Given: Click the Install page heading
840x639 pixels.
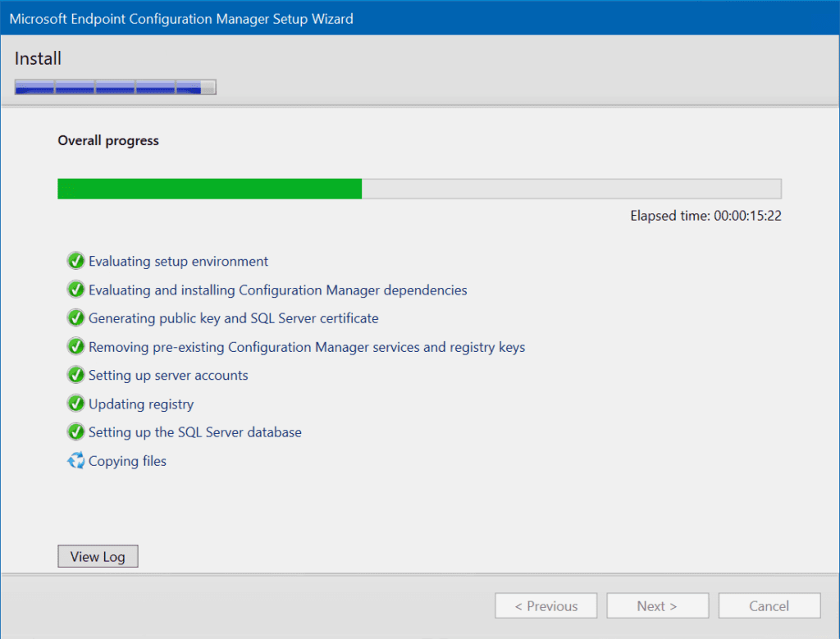Looking at the screenshot, I should coord(38,58).
